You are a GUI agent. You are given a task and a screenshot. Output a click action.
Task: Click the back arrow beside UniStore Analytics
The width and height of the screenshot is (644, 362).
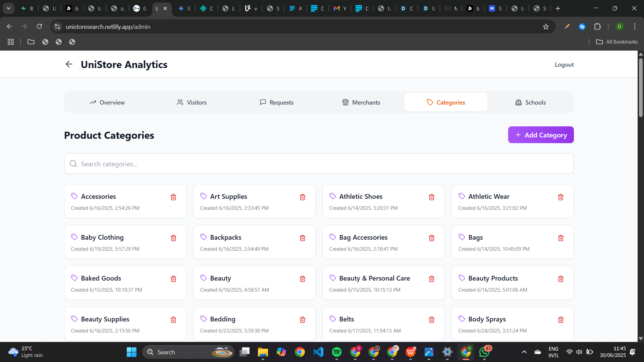69,64
